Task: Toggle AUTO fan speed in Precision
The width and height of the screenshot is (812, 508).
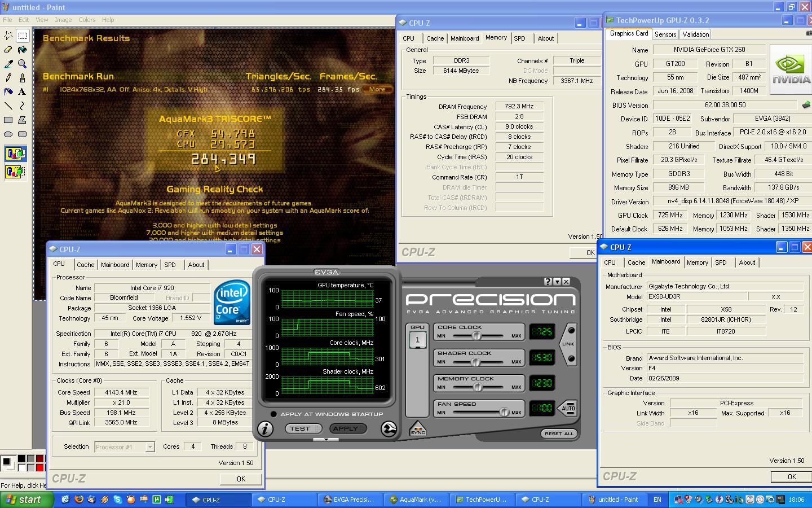Action: [568, 408]
